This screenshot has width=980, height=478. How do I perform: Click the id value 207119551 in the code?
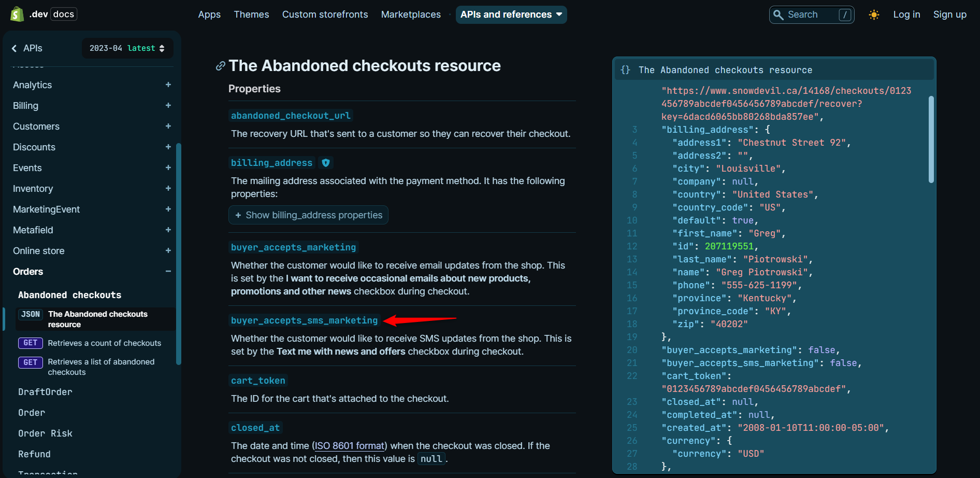[729, 246]
